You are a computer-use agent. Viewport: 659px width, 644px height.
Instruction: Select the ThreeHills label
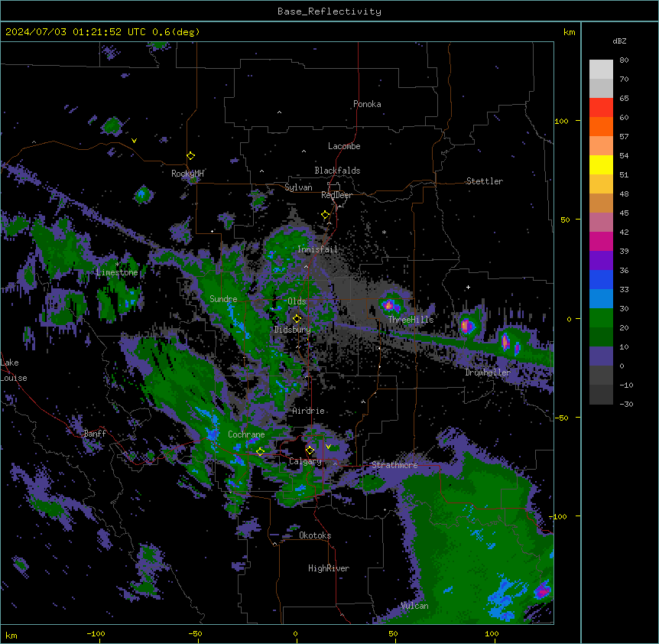411,320
